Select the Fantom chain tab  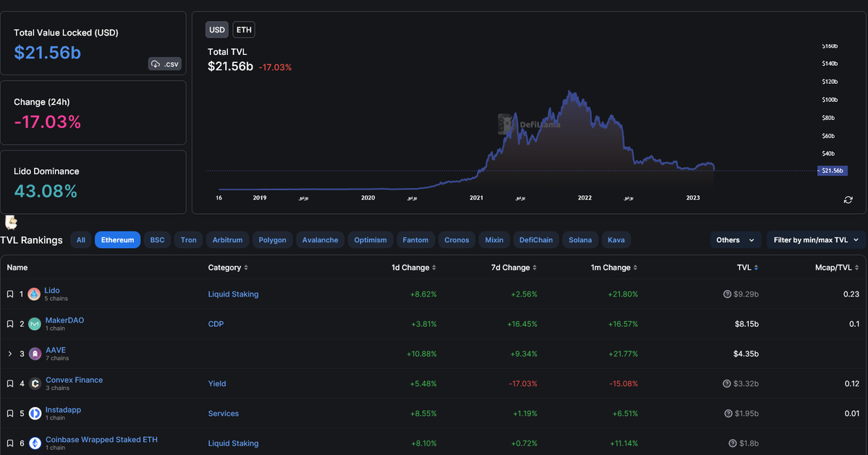tap(416, 240)
